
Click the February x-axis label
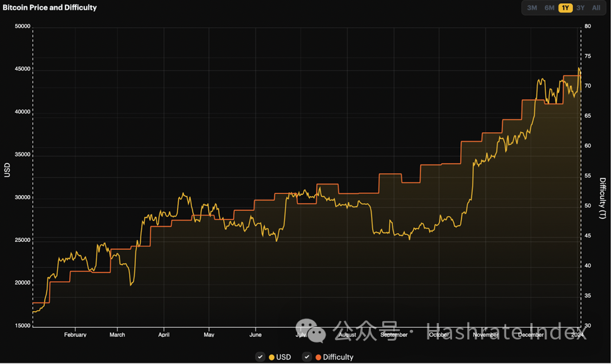tap(75, 335)
